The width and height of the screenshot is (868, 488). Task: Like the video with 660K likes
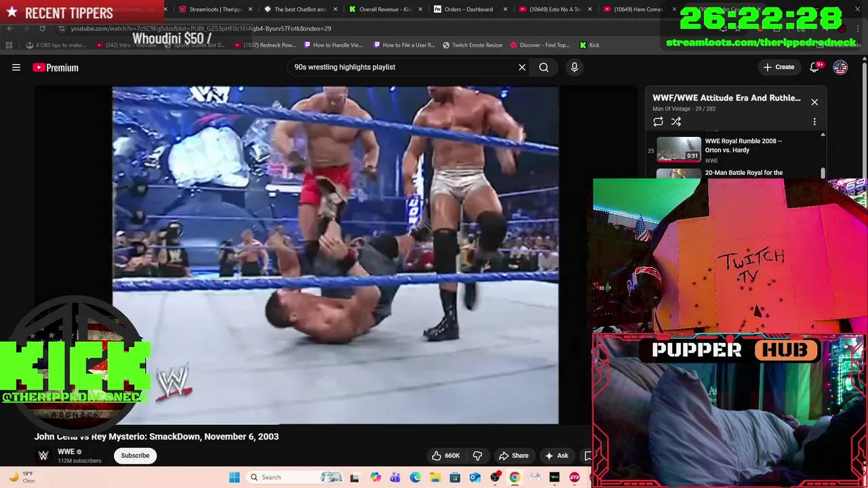445,455
